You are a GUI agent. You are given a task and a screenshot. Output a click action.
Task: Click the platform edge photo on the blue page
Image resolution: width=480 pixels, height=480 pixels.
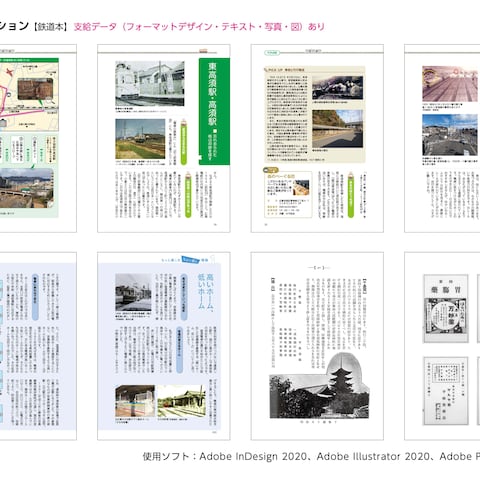point(135,401)
